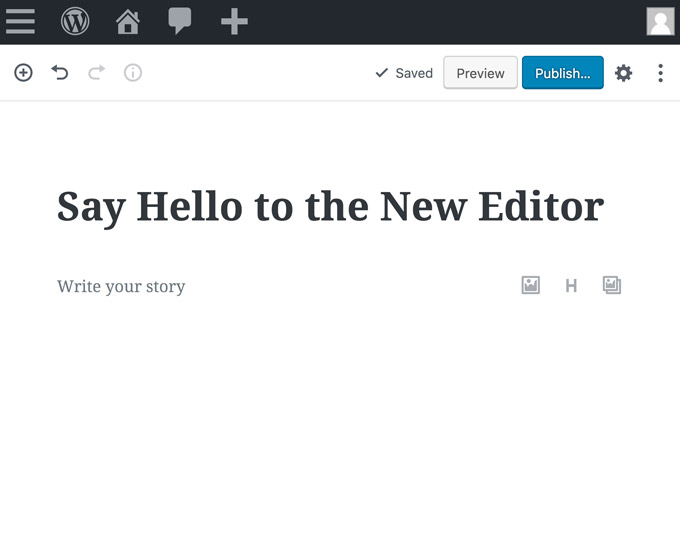Click the plus New content icon in admin bar
The image size is (680, 546).
click(234, 21)
